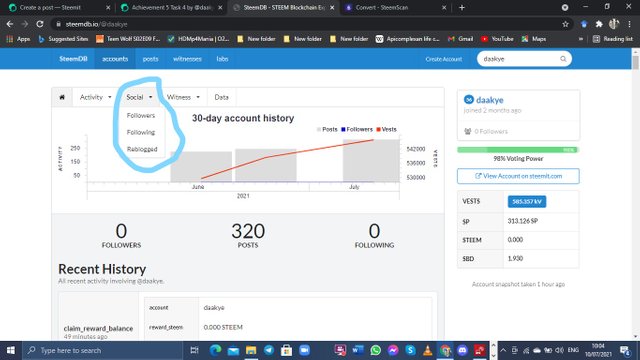Toggle Followers series in chart legend
The image size is (640, 360).
click(357, 129)
